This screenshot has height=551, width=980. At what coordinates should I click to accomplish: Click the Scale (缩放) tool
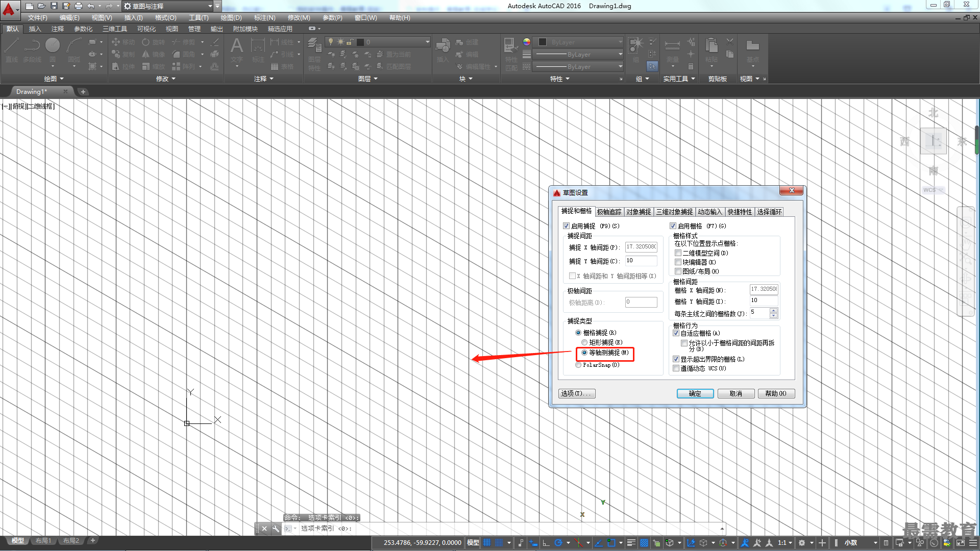coord(154,66)
